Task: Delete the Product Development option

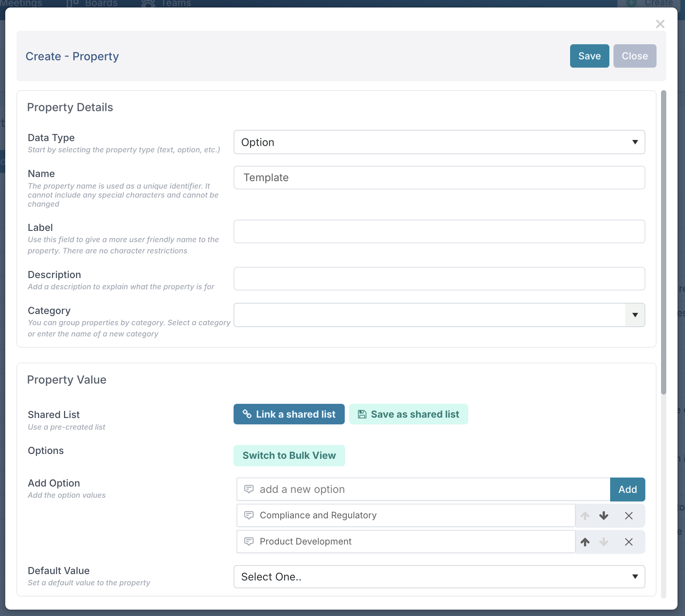Action: coord(629,542)
